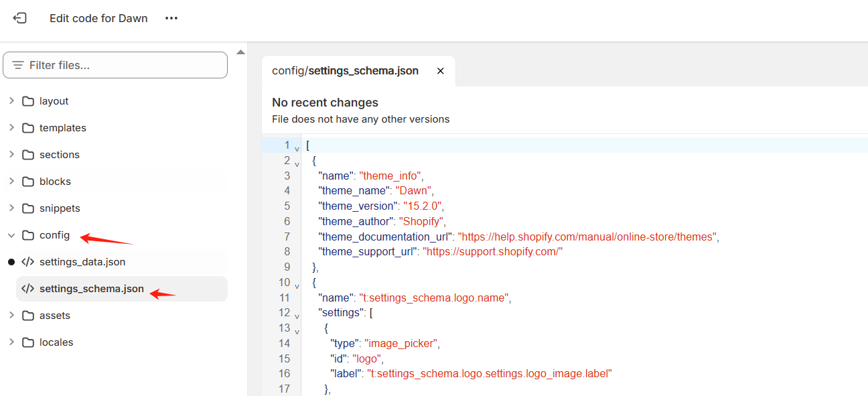Screen dimensions: 868x396
Task: Open the blocks folder
Action: coord(55,182)
